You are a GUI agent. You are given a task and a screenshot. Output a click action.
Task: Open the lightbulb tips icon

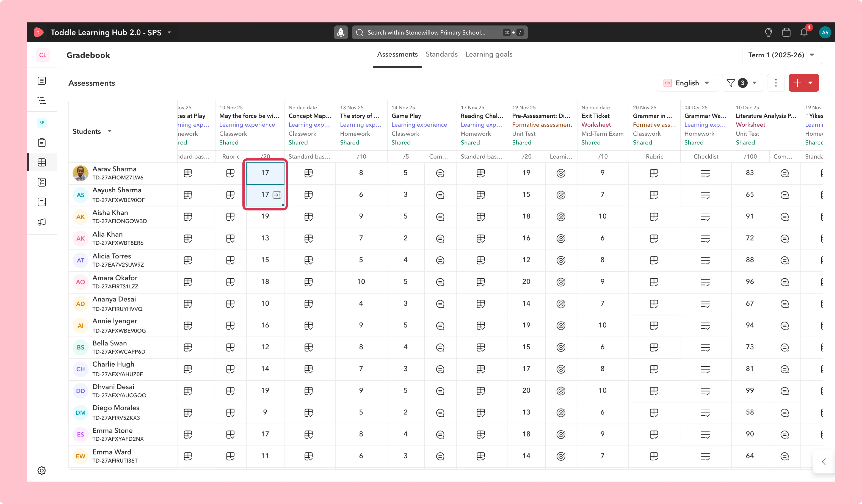[768, 33]
